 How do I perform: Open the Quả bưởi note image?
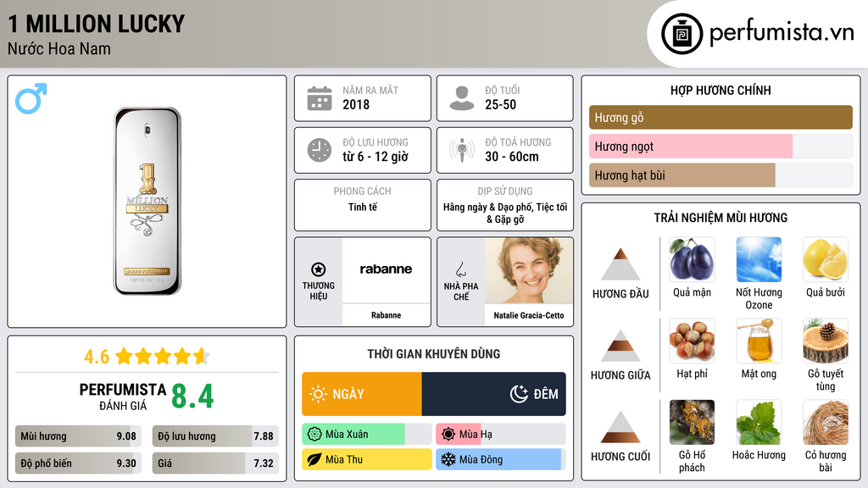[x=826, y=259]
